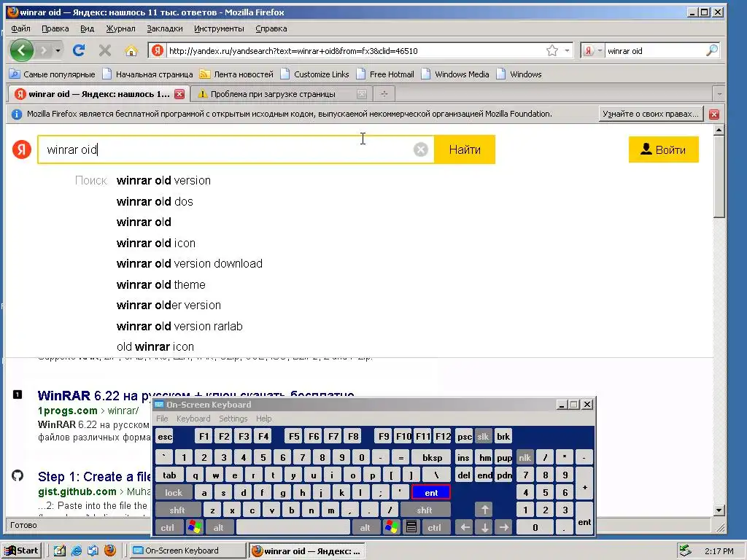Open the Файл menu
This screenshot has width=747, height=560.
pos(20,28)
